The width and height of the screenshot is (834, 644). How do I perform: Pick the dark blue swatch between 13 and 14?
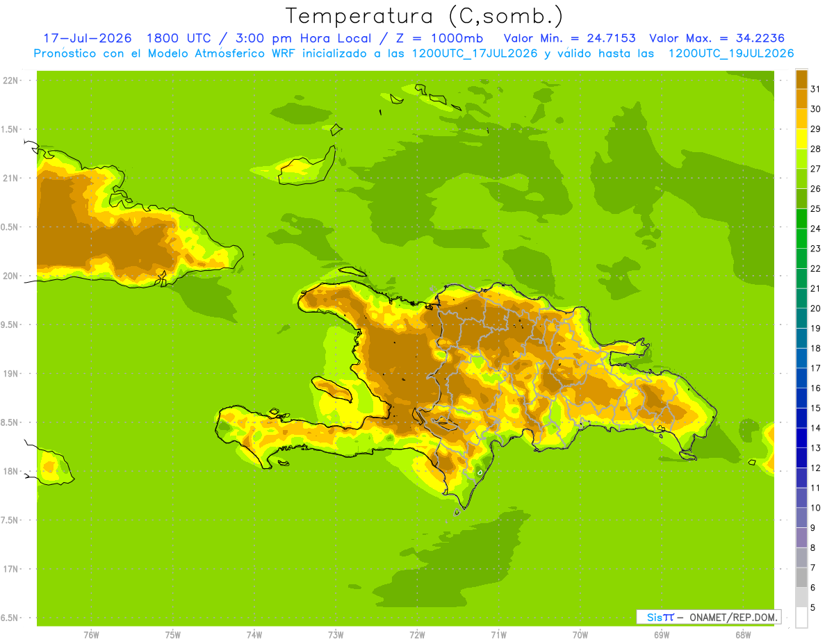[801, 438]
